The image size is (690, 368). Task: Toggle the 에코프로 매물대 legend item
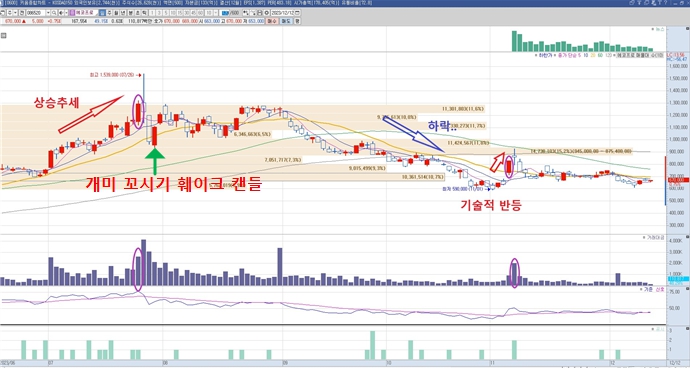tap(638, 56)
